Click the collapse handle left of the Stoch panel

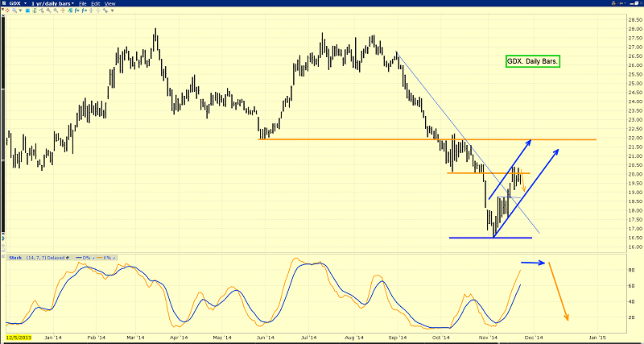click(x=3, y=256)
